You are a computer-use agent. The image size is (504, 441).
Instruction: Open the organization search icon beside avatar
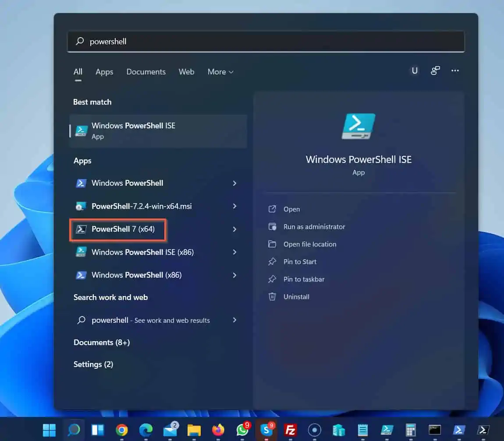[435, 71]
